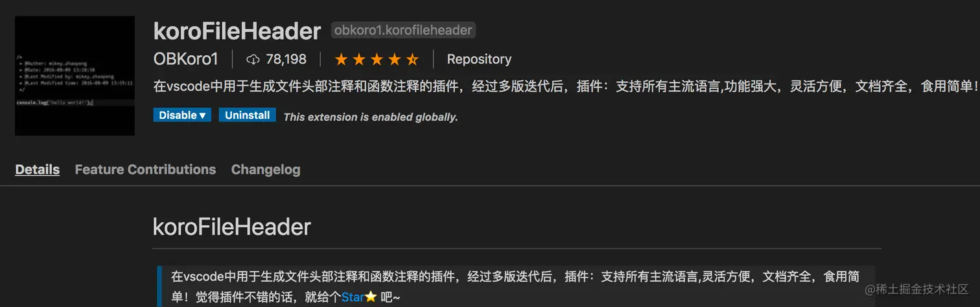Click the star emoji after Star link
This screenshot has height=307, width=980.
click(370, 297)
